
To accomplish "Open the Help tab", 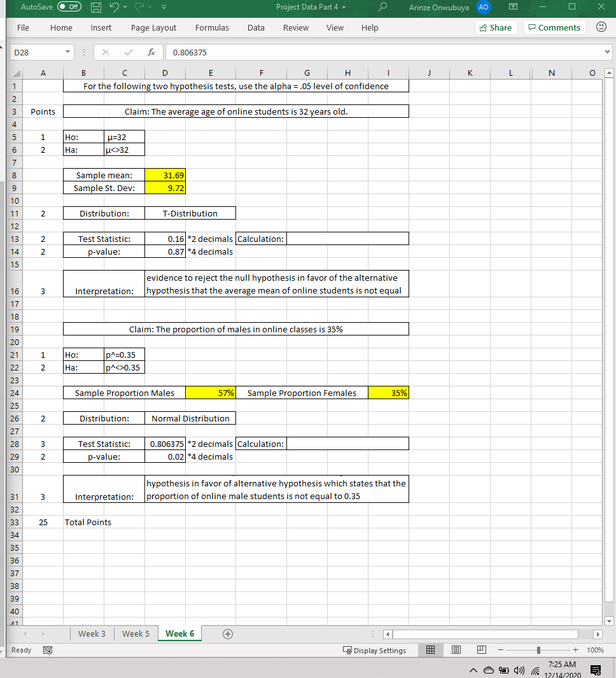I will click(x=370, y=27).
